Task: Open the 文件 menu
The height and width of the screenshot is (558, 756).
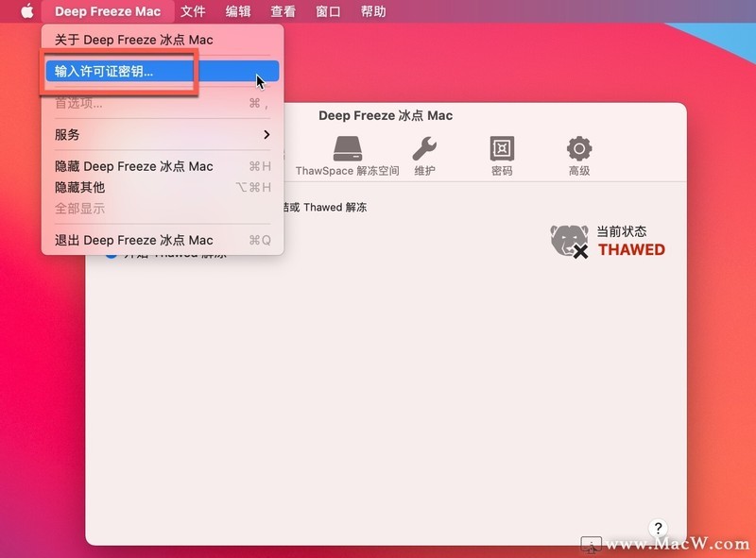Action: 194,11
